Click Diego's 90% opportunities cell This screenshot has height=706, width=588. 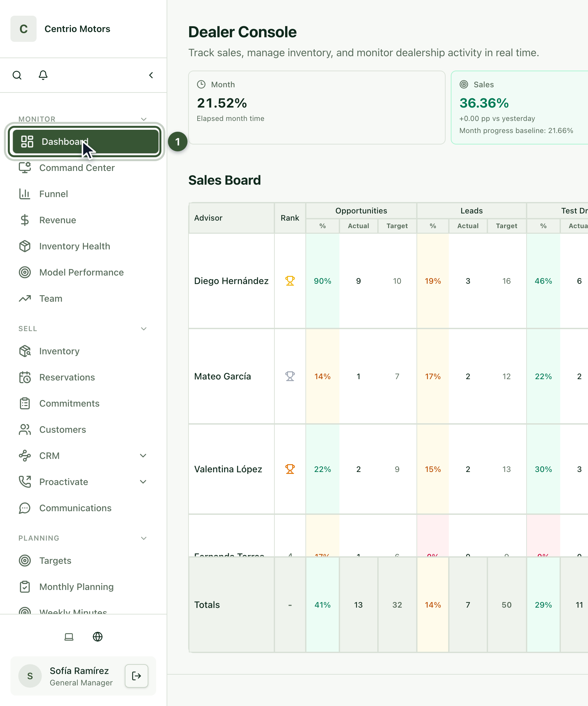coord(322,281)
